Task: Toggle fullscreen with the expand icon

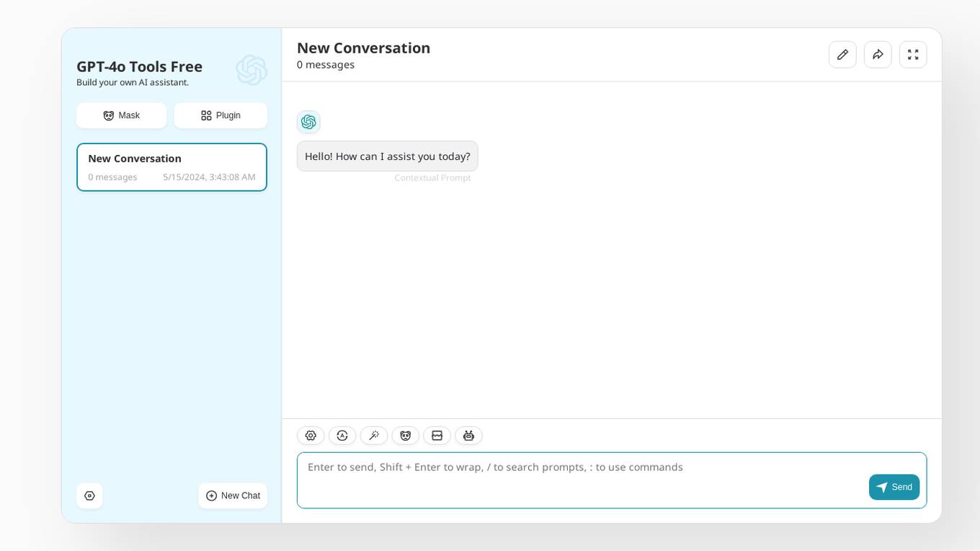Action: tap(913, 55)
